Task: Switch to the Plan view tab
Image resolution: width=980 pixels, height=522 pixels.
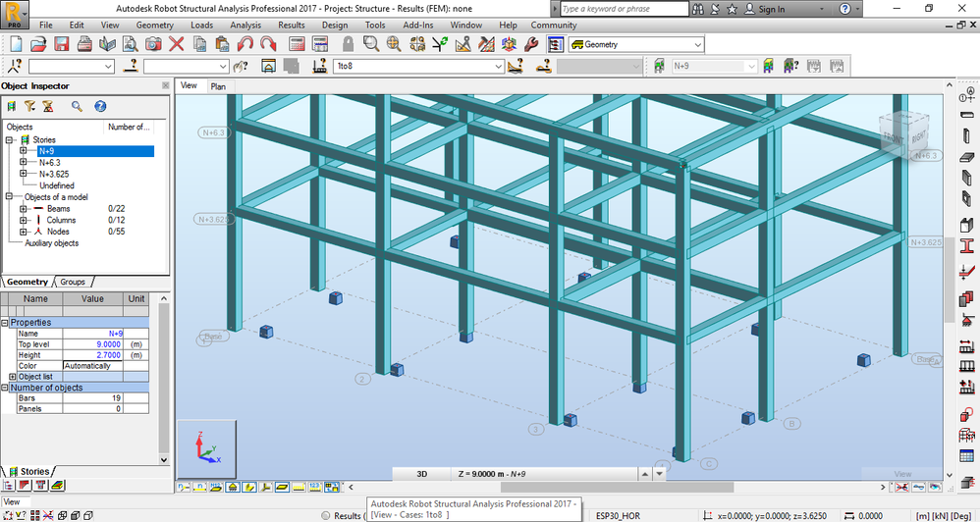Action: coord(218,86)
